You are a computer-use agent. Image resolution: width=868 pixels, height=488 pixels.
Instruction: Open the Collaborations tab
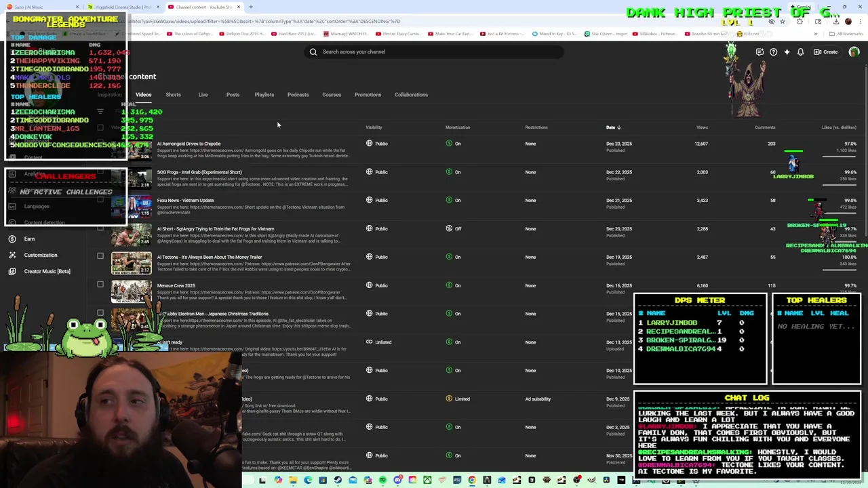[x=411, y=95]
